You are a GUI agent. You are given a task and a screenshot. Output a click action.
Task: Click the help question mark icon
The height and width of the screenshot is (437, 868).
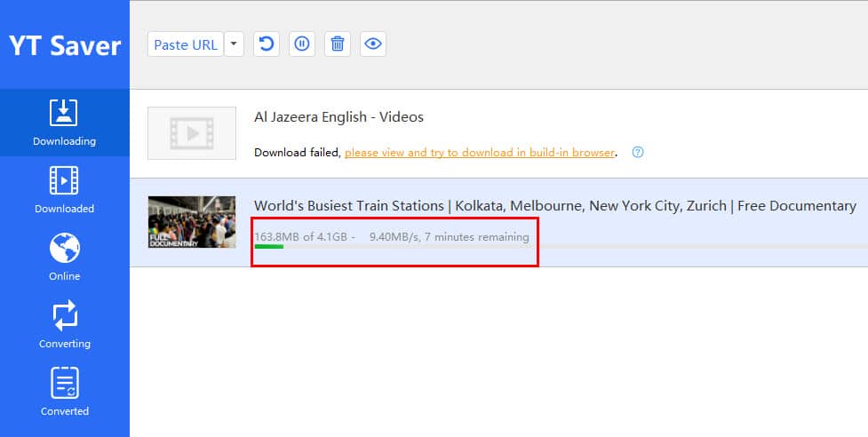(x=638, y=152)
